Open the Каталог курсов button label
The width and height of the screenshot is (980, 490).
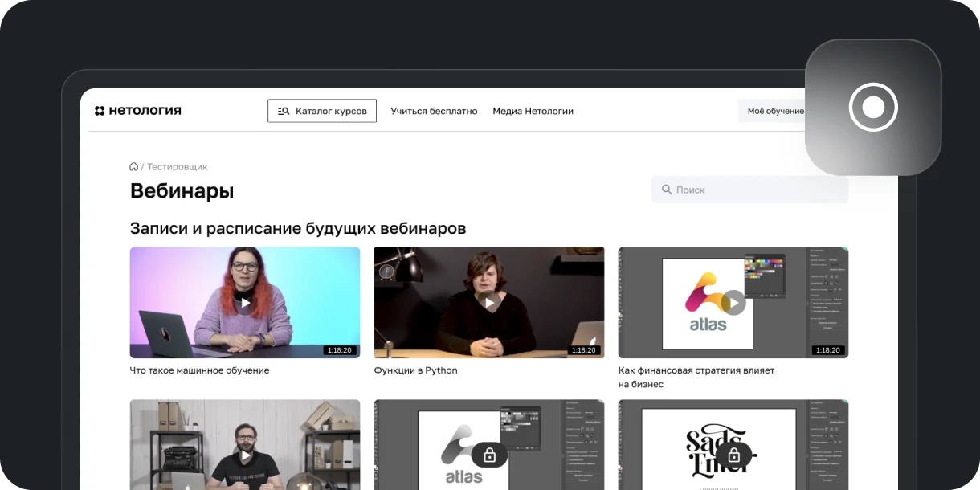tap(331, 112)
